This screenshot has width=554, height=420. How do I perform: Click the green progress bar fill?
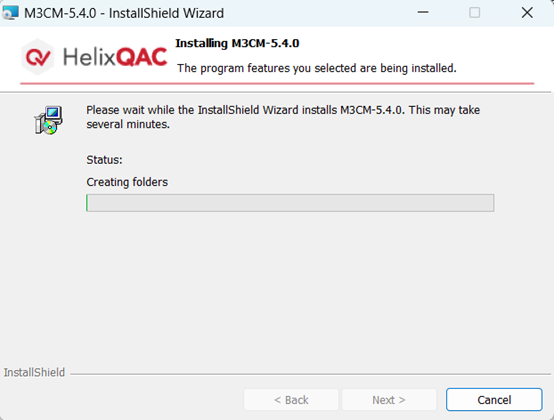[87, 203]
